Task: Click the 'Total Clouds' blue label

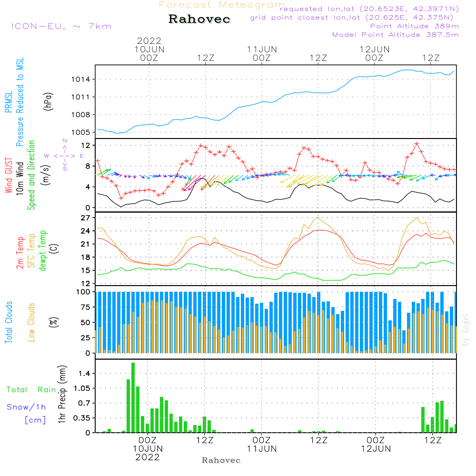Action: point(9,322)
